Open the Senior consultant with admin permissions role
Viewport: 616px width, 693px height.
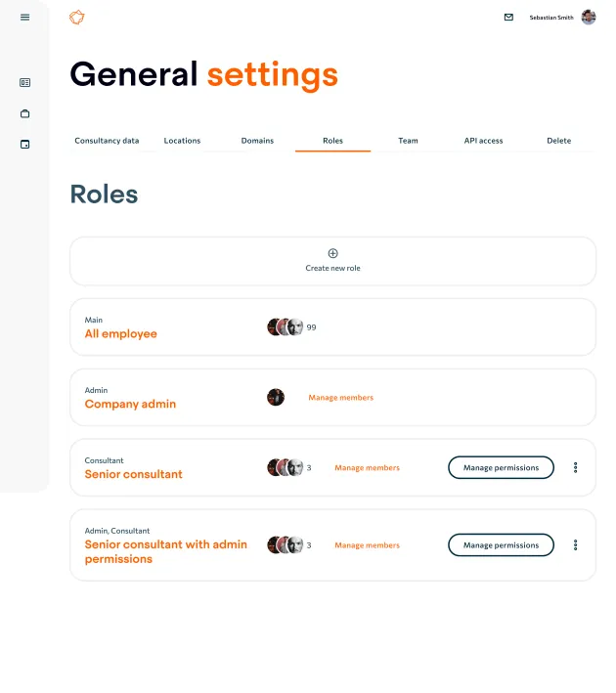click(166, 551)
